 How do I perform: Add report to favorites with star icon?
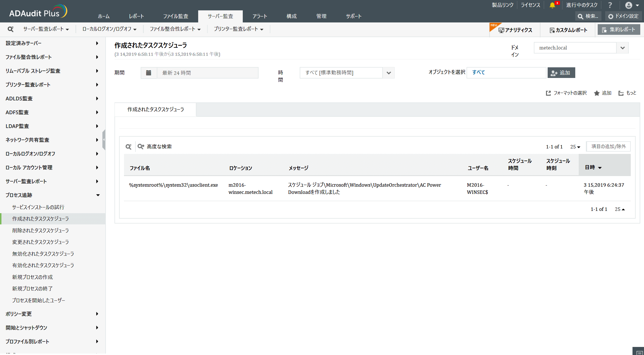pos(597,93)
